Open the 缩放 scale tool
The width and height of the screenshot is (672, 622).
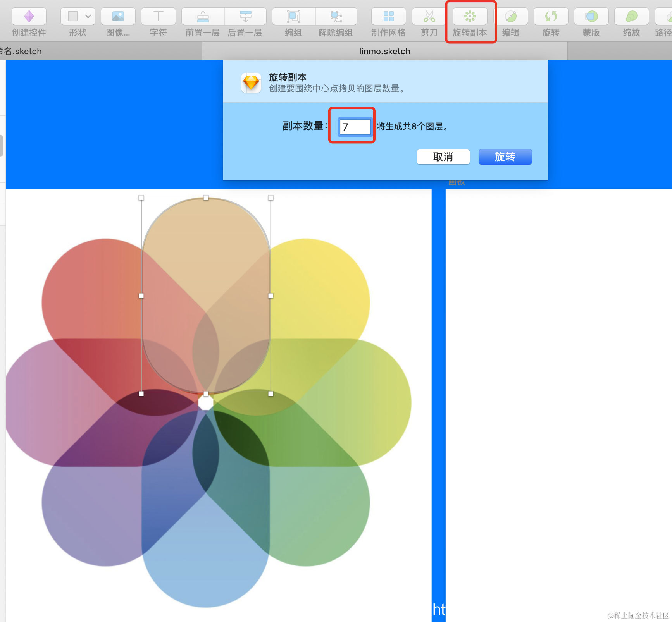point(632,16)
